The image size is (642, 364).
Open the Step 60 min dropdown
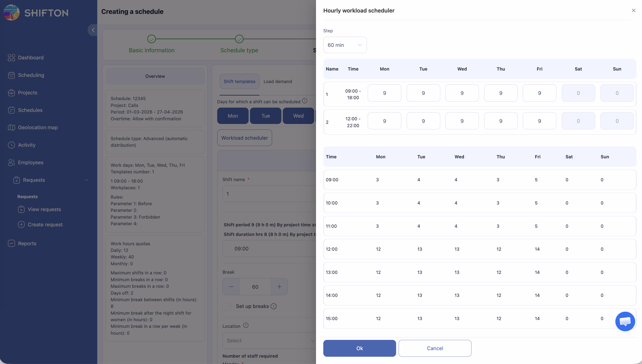[345, 45]
